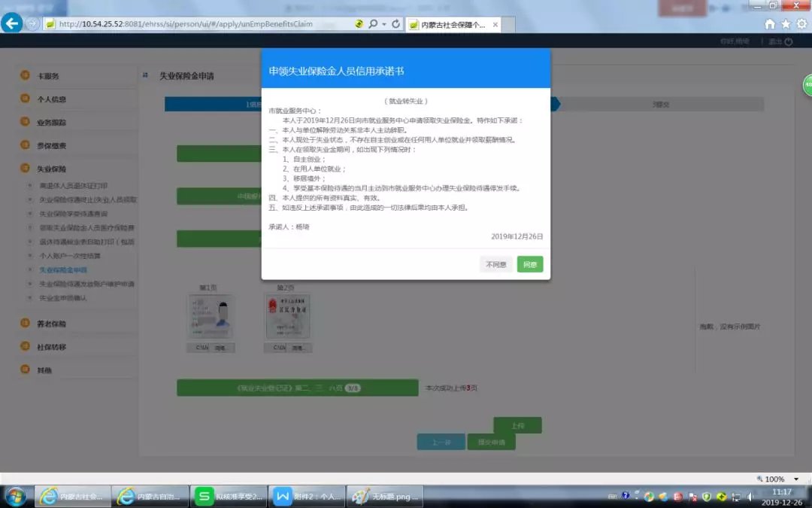This screenshot has height=508, width=812.
Task: Click the blue 上一步 previous step button
Action: 441,443
